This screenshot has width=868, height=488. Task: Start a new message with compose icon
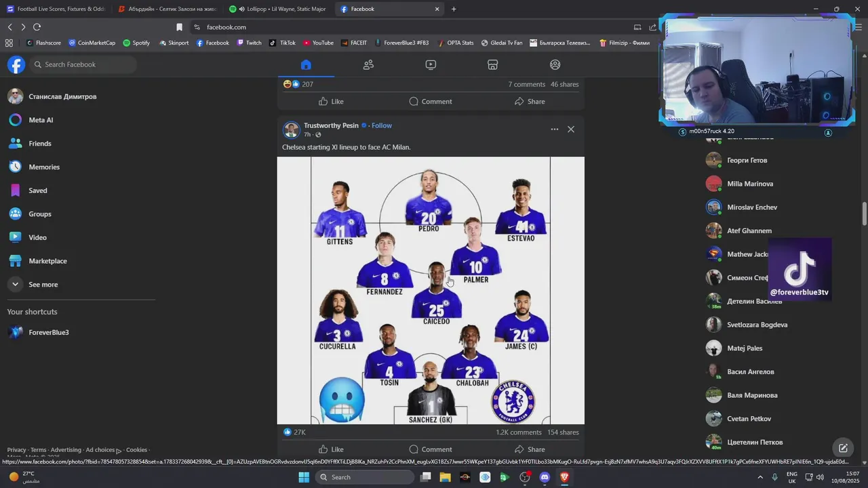pyautogui.click(x=843, y=448)
